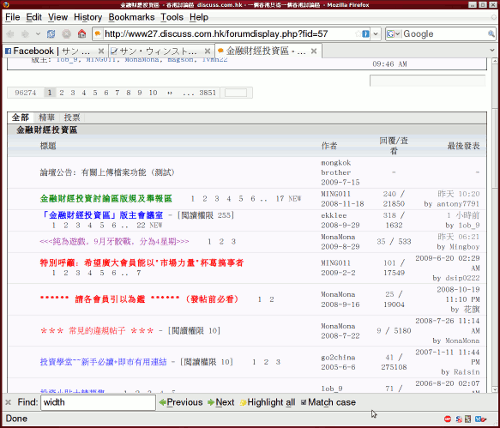Click the Adblock Plus status bar icon

tap(448, 419)
